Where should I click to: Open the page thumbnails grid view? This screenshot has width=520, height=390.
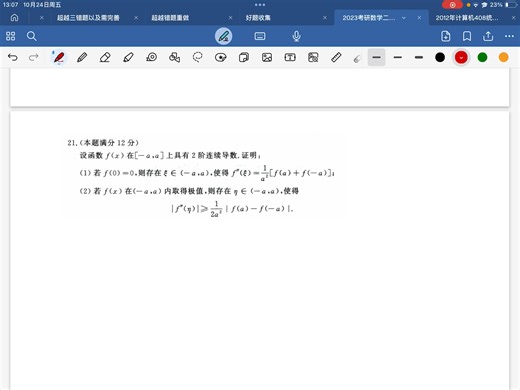[x=10, y=36]
